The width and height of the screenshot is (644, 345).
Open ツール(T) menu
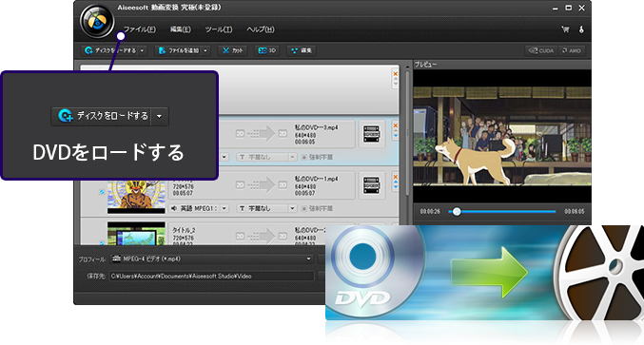pyautogui.click(x=219, y=29)
